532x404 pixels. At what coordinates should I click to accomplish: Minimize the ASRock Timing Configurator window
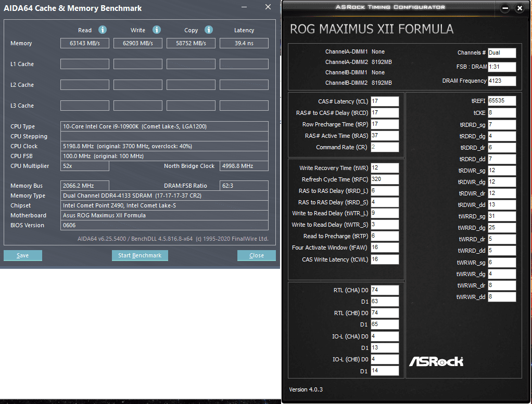coord(505,8)
